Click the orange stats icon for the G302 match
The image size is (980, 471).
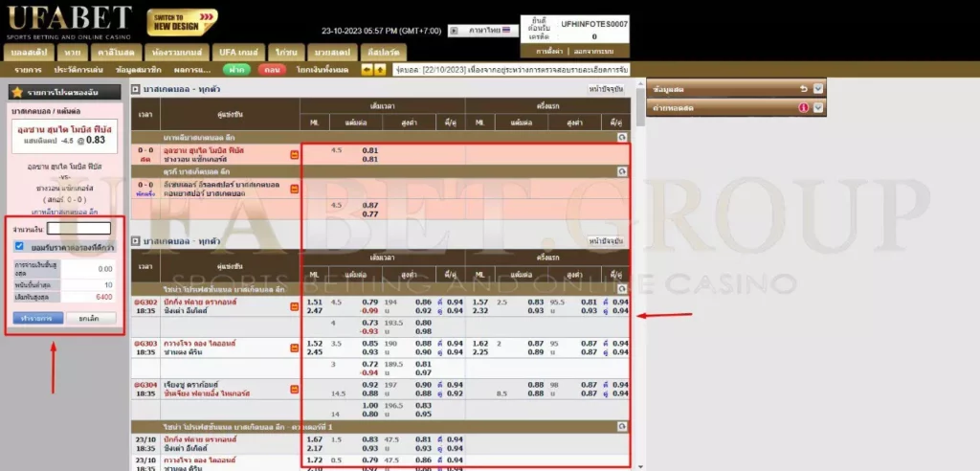[294, 306]
